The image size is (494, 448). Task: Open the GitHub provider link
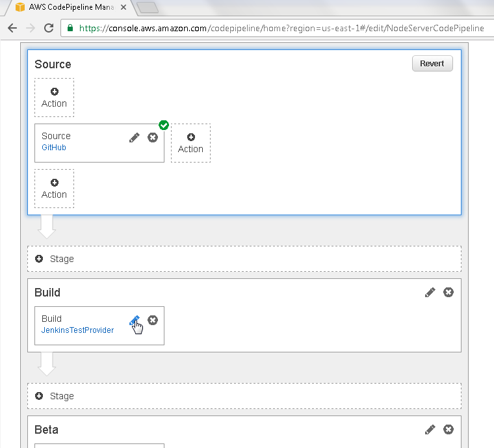(x=54, y=148)
